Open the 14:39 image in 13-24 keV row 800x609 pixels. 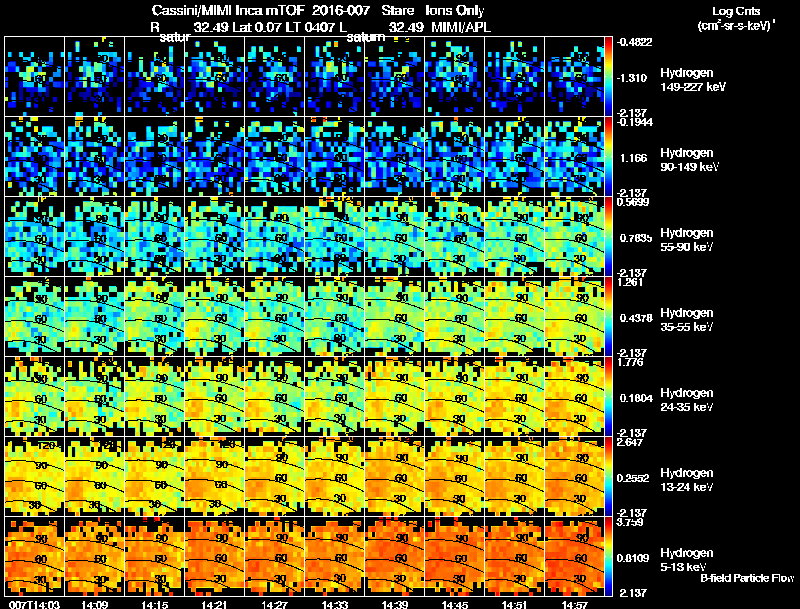point(394,476)
